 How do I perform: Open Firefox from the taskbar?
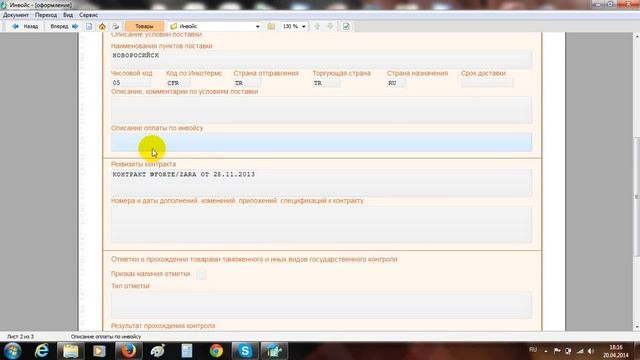(x=128, y=351)
